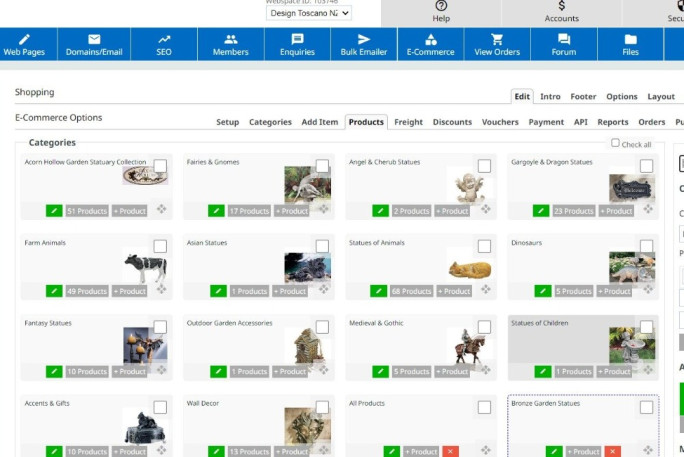
Task: Tick the Farm Animals checkbox
Action: click(x=160, y=246)
